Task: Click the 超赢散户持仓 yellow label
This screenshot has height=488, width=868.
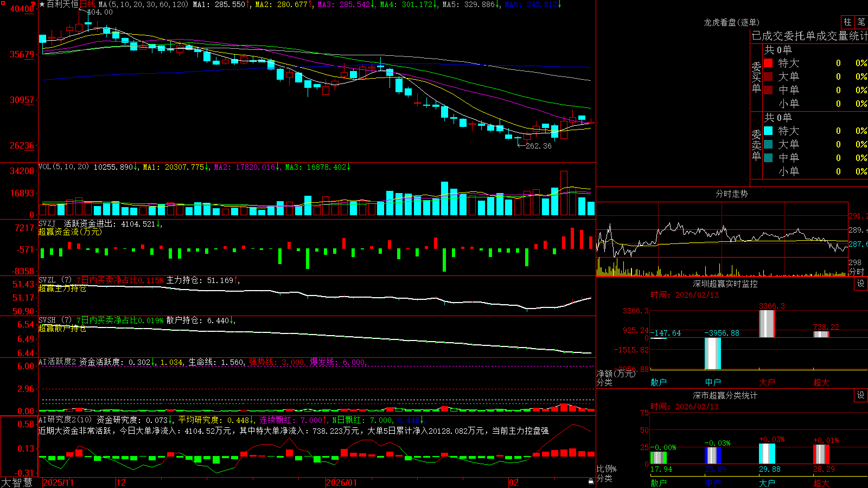Action: (62, 329)
